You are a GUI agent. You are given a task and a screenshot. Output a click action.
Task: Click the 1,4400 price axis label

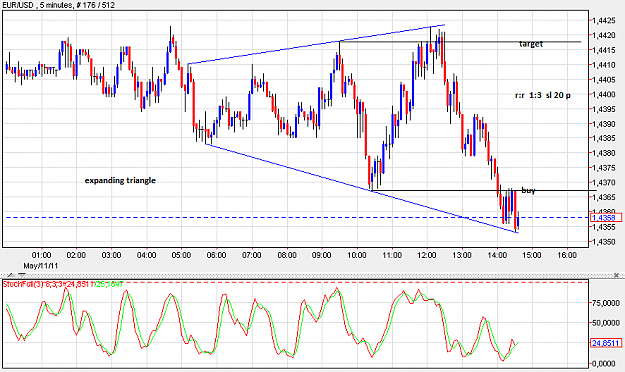(x=603, y=94)
